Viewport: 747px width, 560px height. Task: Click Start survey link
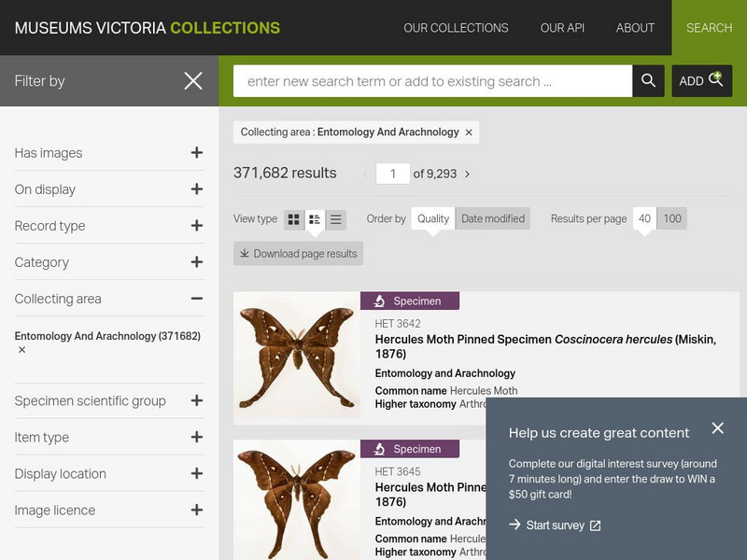coord(555,525)
